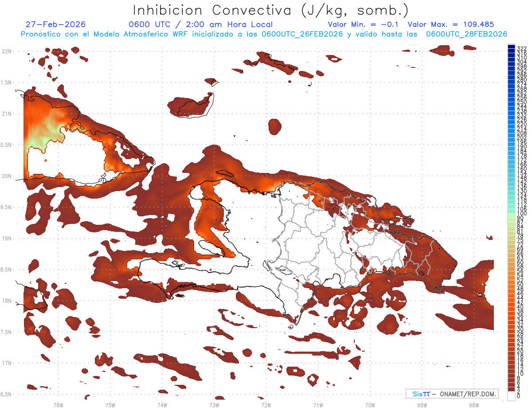Image resolution: width=532 pixels, height=411 pixels.
Task: Click the '69W' longitude label
Action: click(422, 405)
